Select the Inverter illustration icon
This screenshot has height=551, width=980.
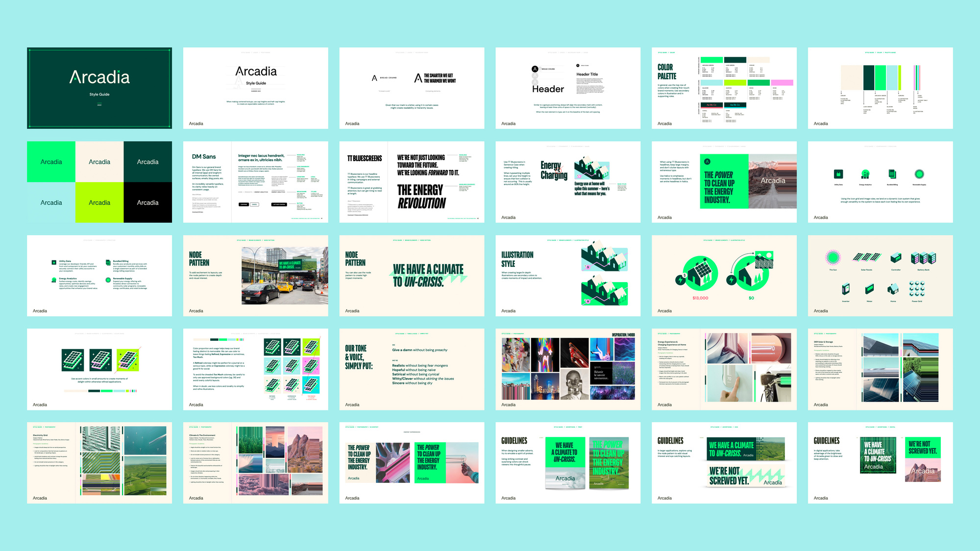click(x=846, y=289)
